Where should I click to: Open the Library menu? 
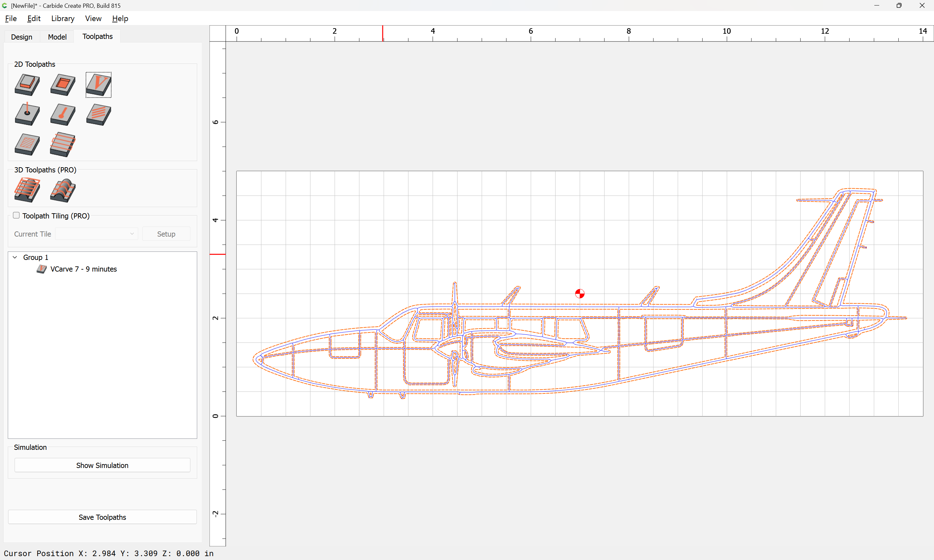pyautogui.click(x=63, y=18)
